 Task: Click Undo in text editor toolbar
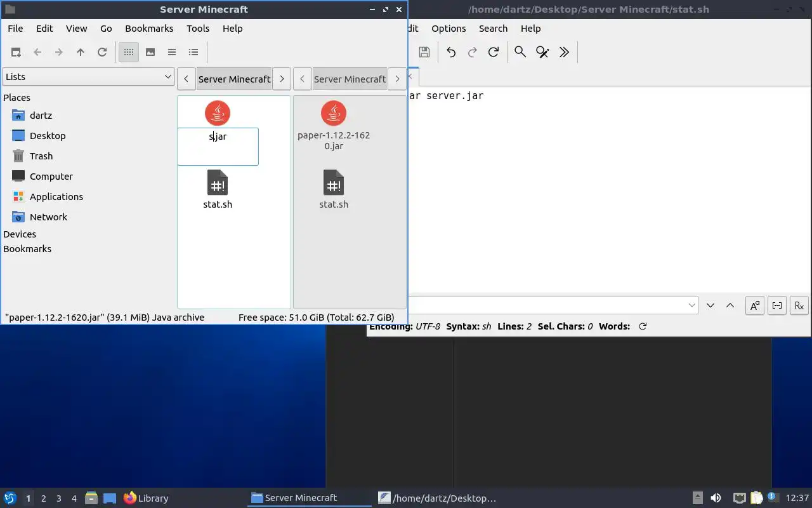pyautogui.click(x=451, y=52)
